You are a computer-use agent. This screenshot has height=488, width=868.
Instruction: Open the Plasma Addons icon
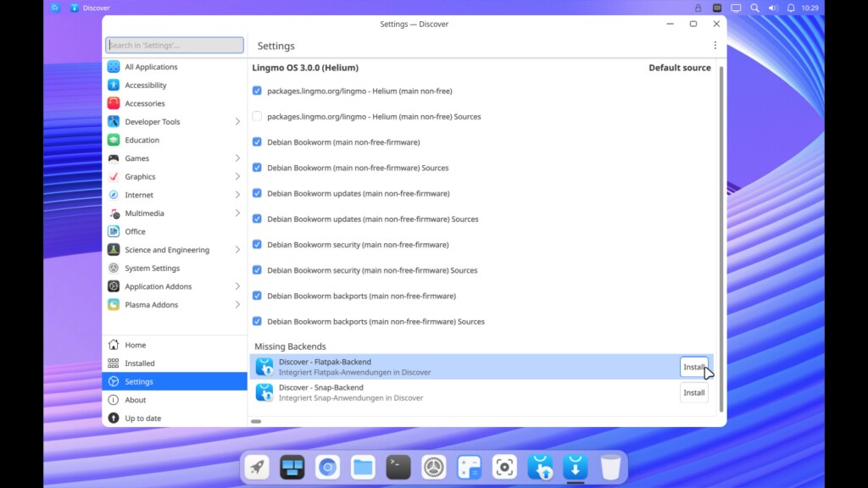click(x=114, y=304)
